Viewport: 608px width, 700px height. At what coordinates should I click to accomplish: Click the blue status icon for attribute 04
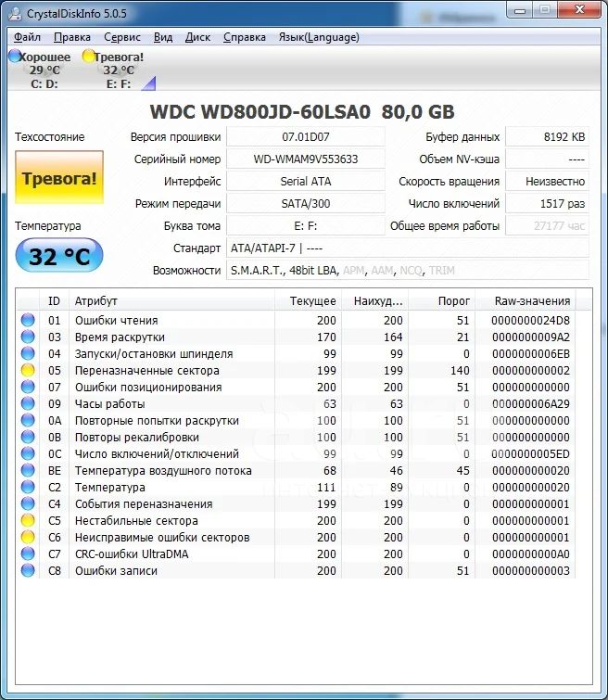click(x=28, y=353)
